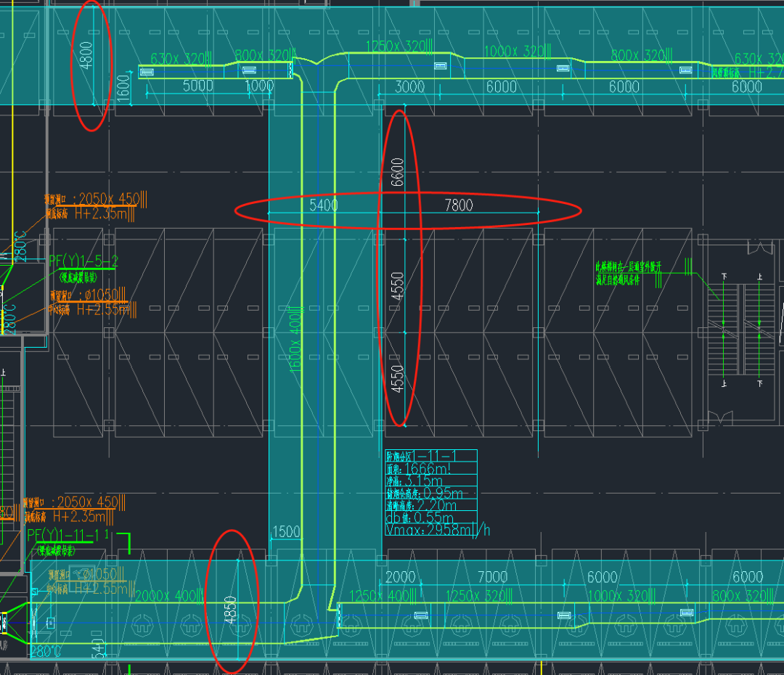The height and width of the screenshot is (675, 784).
Task: Click the 1600 vertical dimension at top-left
Action: point(123,90)
